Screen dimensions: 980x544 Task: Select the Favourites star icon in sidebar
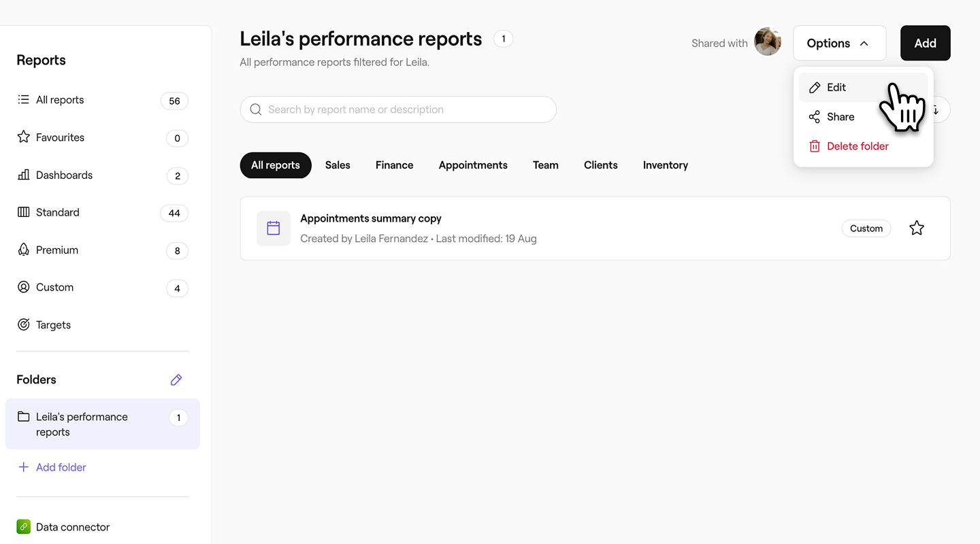pyautogui.click(x=24, y=137)
